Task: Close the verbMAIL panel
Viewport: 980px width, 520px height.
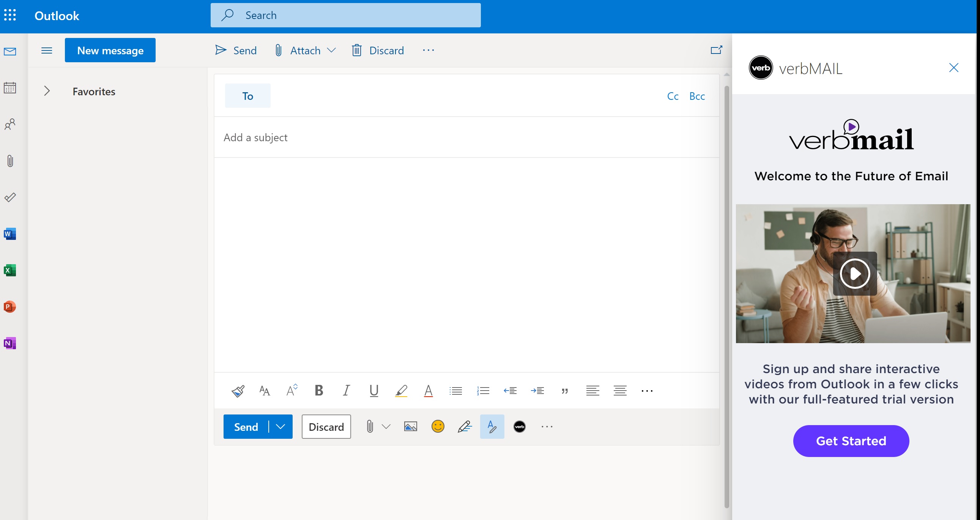Action: coord(953,68)
